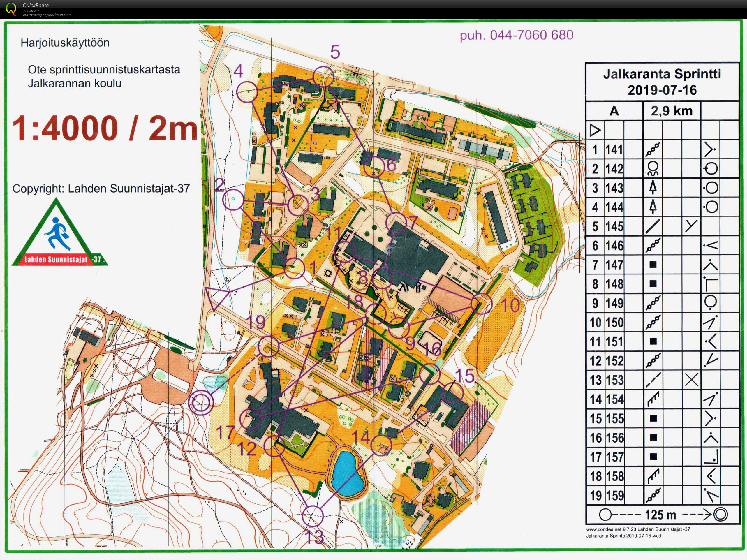Click the '1:4000 / 2m' scale text
747x560 pixels.
coord(105,129)
